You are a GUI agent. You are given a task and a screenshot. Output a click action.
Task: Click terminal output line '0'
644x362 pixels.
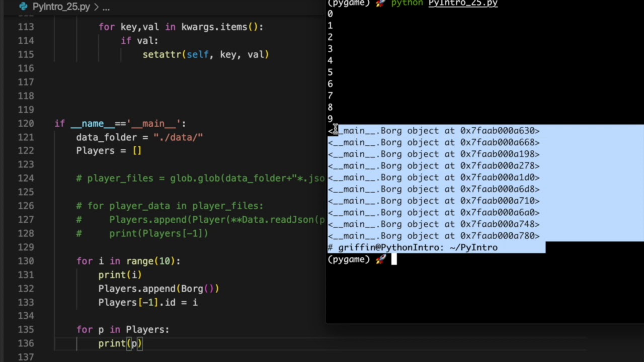pyautogui.click(x=330, y=14)
